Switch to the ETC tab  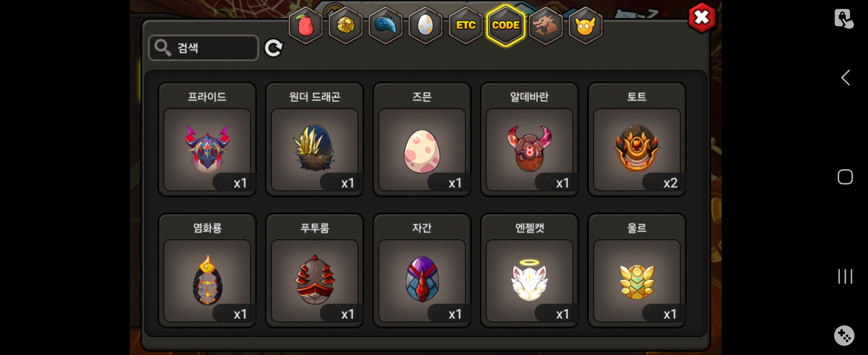pos(465,25)
